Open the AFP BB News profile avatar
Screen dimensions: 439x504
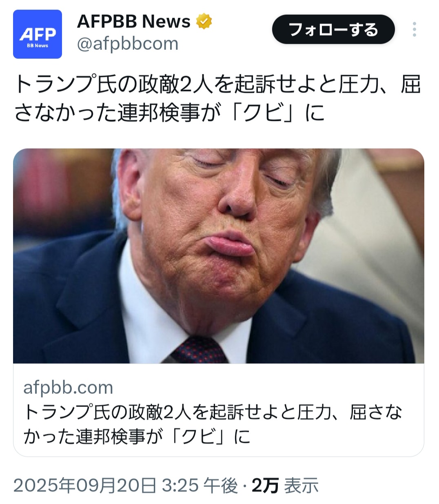pyautogui.click(x=38, y=34)
